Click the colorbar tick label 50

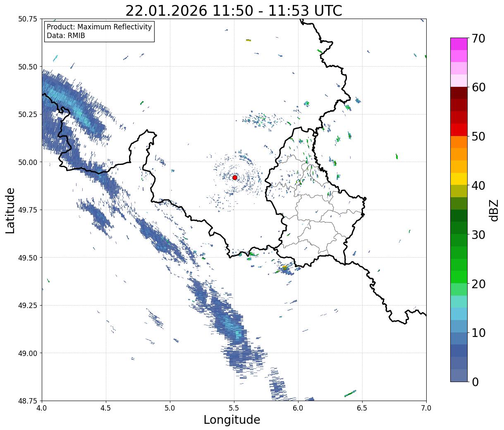pyautogui.click(x=478, y=136)
